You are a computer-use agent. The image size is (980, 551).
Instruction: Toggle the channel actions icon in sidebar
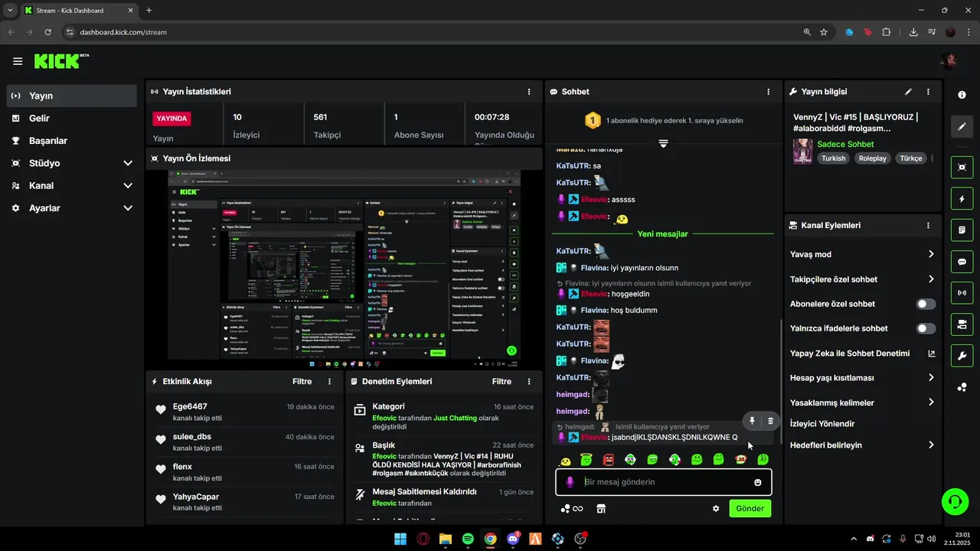click(962, 324)
